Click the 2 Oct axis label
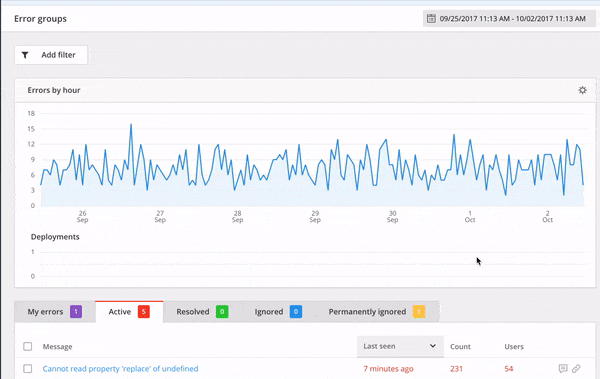Screen dimensions: 600x379 tap(547, 216)
